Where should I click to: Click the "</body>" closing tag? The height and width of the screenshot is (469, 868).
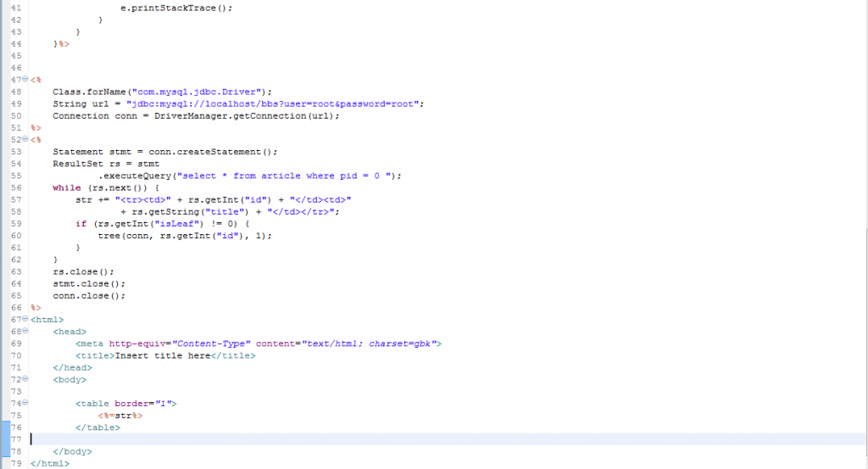click(x=72, y=452)
